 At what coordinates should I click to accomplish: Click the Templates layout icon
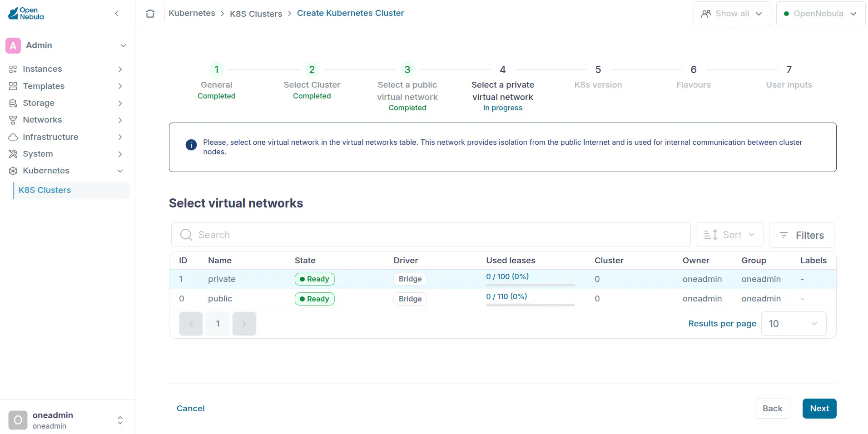pos(13,86)
